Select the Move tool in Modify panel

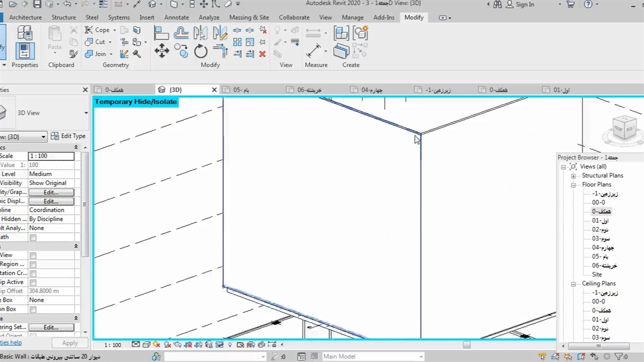point(162,51)
